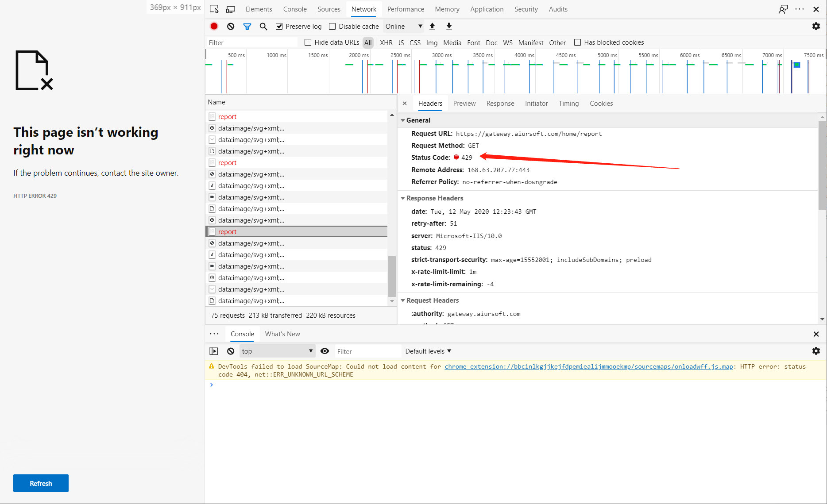Open live expression eye icon in console

tap(325, 351)
